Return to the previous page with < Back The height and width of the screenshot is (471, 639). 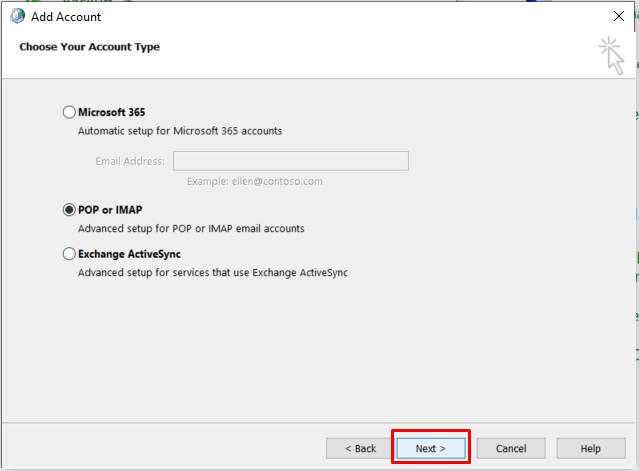click(360, 448)
